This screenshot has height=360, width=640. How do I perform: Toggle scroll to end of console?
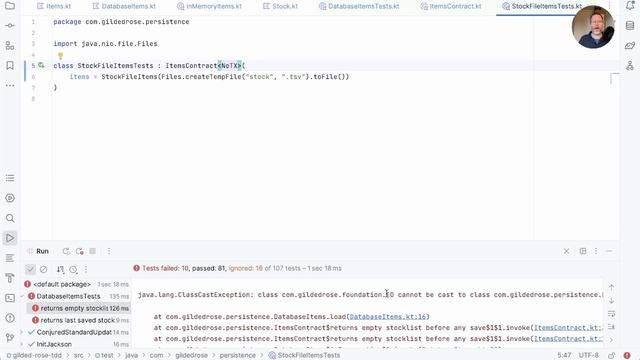[x=611, y=327]
